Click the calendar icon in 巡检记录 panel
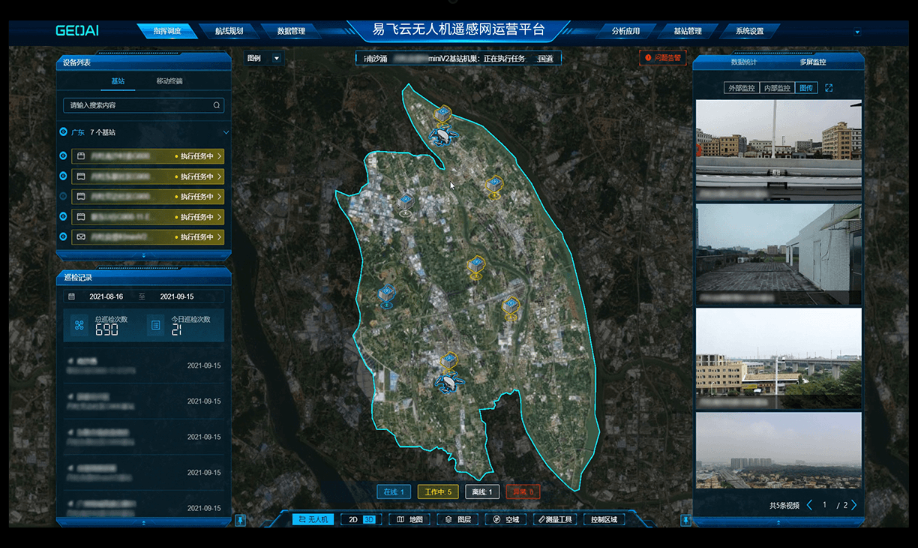Screen dimensions: 918x548 71,297
